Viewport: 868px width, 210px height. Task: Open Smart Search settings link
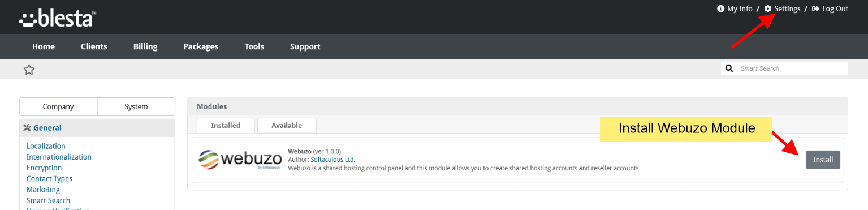coord(49,200)
